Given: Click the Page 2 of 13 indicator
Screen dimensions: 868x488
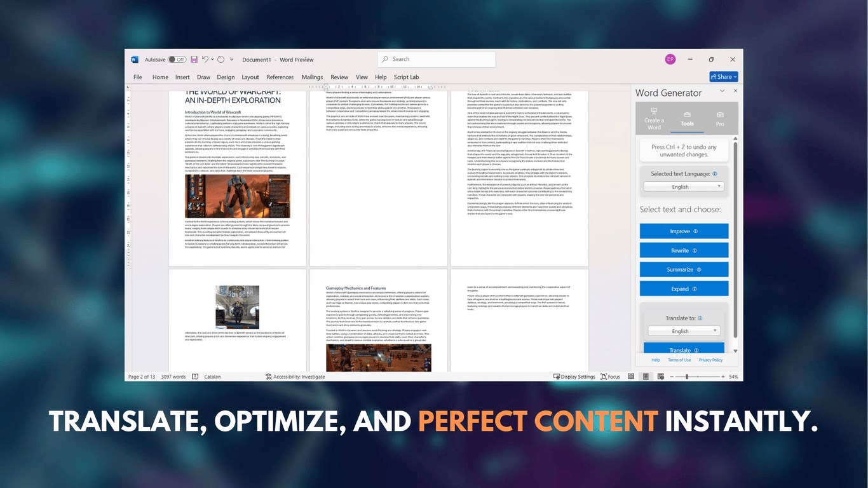Looking at the screenshot, I should coord(142,377).
